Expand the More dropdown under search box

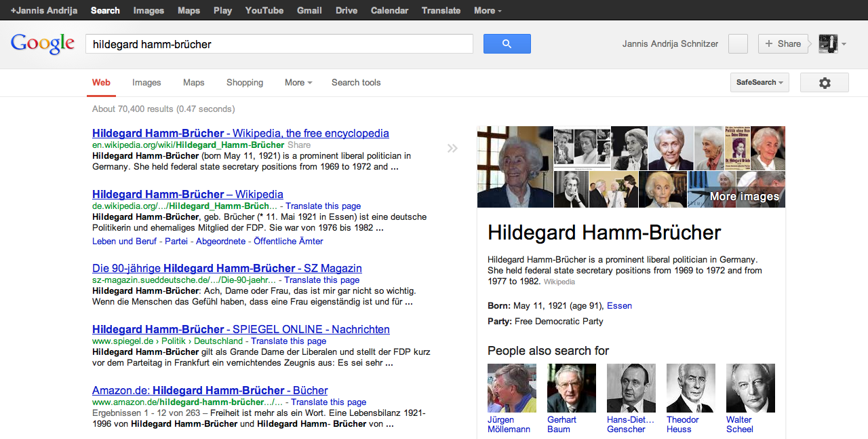298,83
